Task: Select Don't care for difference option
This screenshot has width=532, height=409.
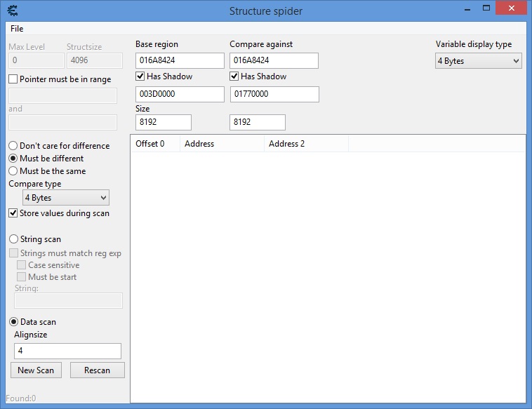Action: click(x=13, y=146)
